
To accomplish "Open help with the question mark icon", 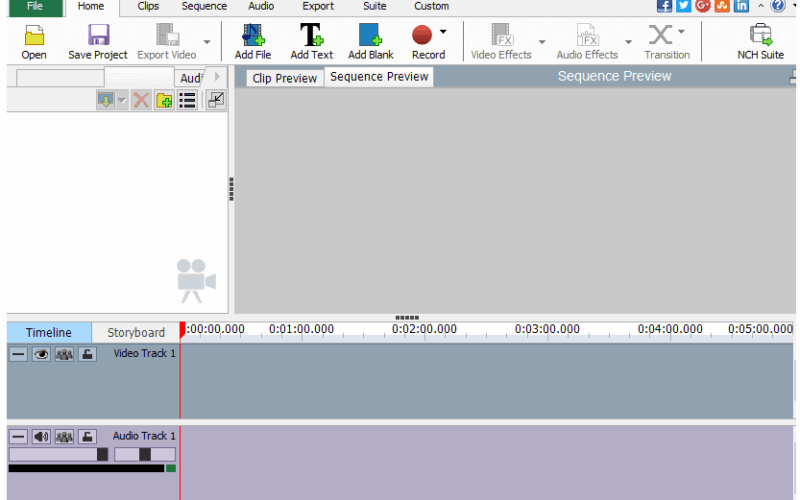I will click(x=778, y=6).
